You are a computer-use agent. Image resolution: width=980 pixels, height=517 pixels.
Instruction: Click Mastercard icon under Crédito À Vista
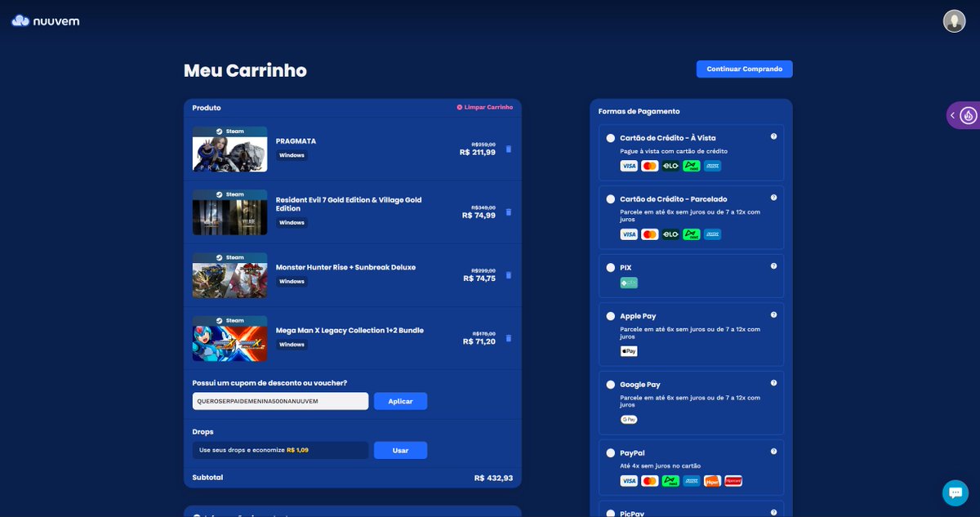pyautogui.click(x=650, y=166)
